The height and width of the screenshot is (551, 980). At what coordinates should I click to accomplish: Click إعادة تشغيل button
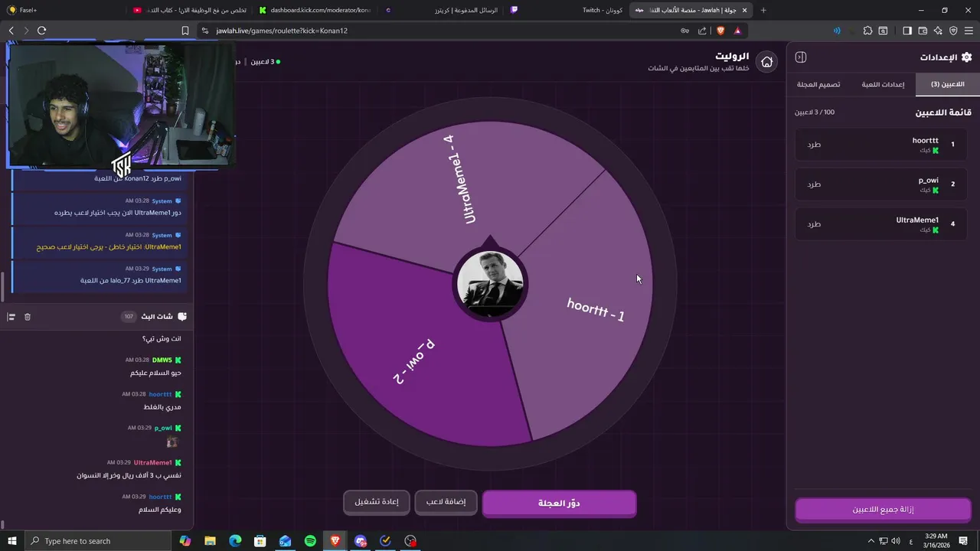point(377,502)
